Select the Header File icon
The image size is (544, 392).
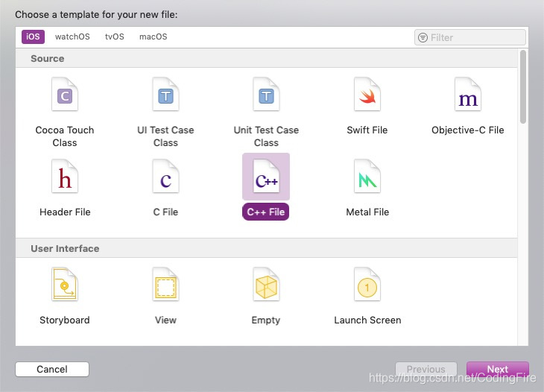pos(65,176)
